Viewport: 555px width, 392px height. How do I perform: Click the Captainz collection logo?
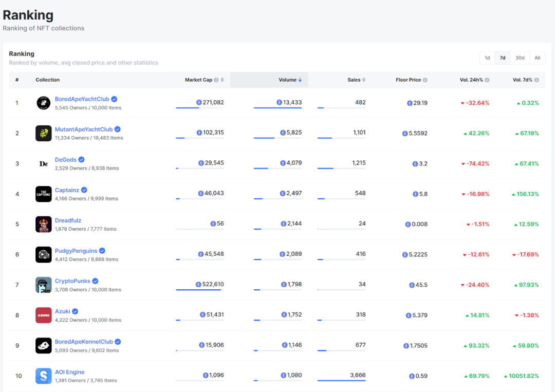(x=44, y=194)
